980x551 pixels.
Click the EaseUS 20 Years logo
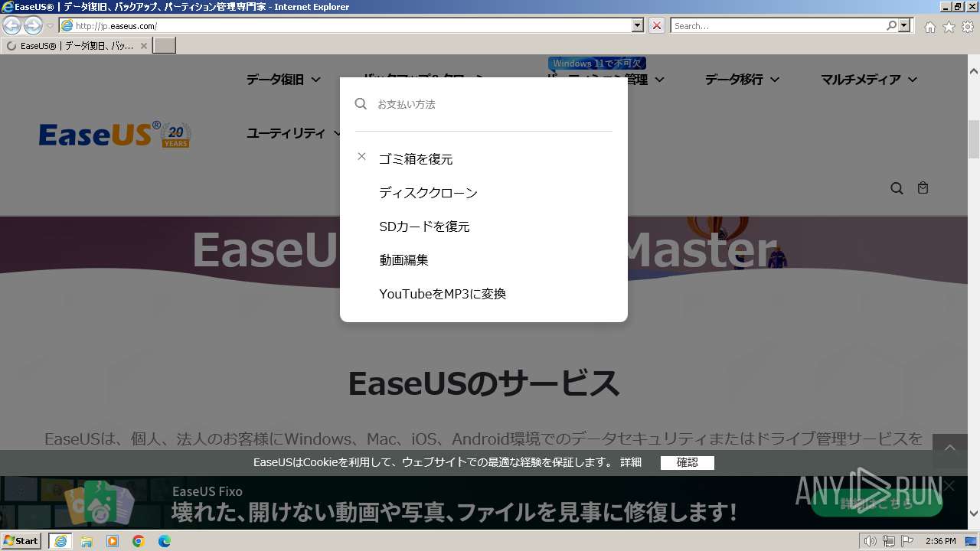115,135
